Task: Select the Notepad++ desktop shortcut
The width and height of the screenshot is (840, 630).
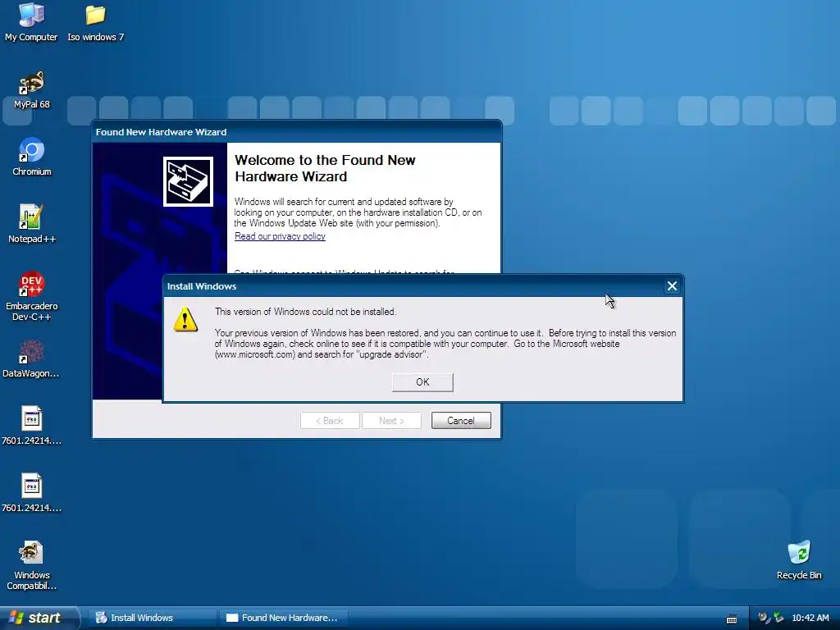Action: (x=32, y=224)
